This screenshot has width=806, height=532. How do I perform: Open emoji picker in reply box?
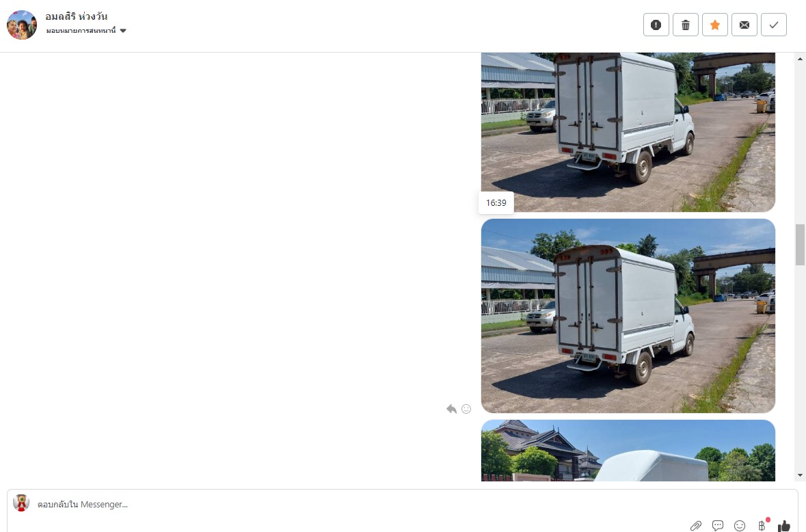click(740, 525)
